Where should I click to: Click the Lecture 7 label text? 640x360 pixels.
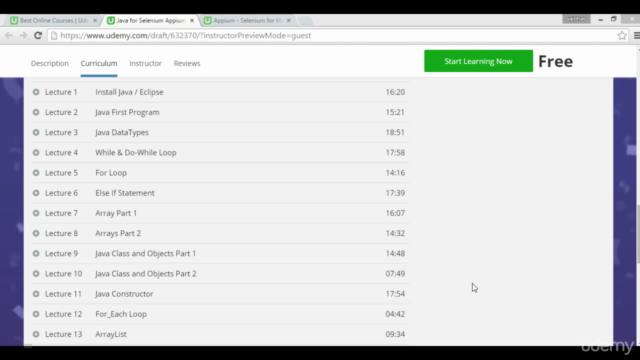click(x=61, y=213)
